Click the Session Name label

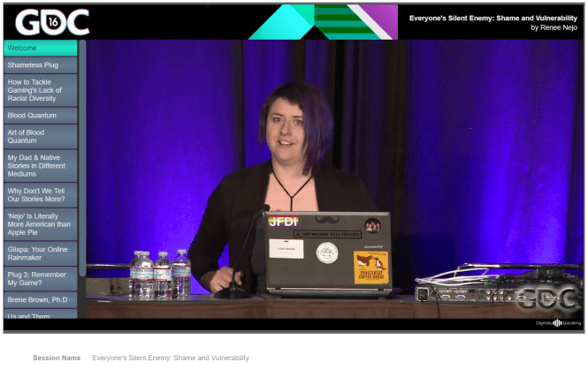[57, 358]
